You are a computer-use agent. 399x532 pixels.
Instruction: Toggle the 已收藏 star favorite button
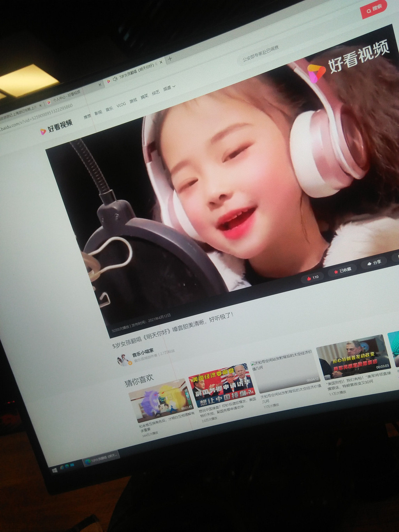(343, 270)
